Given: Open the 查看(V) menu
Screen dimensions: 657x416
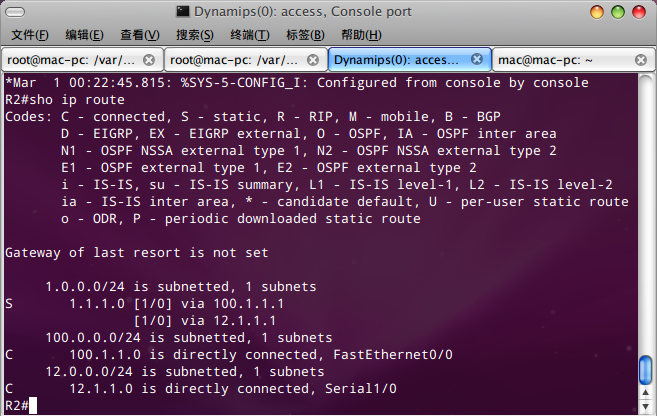Looking at the screenshot, I should point(140,35).
